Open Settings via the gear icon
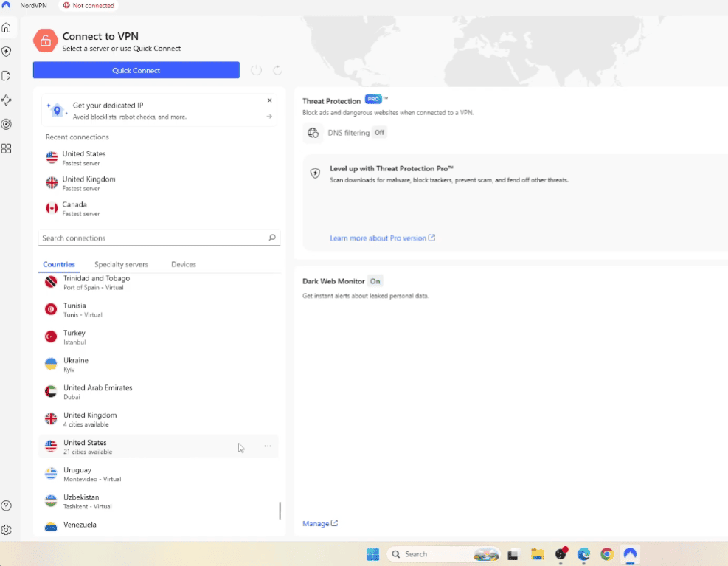Screen dimensions: 728x566 click(x=7, y=529)
